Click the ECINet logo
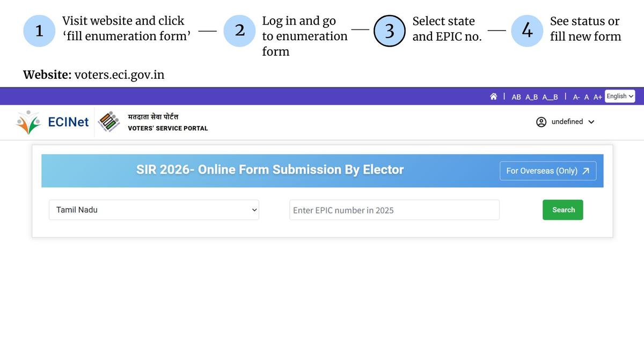Viewport: 644px width, 362px height. point(53,122)
